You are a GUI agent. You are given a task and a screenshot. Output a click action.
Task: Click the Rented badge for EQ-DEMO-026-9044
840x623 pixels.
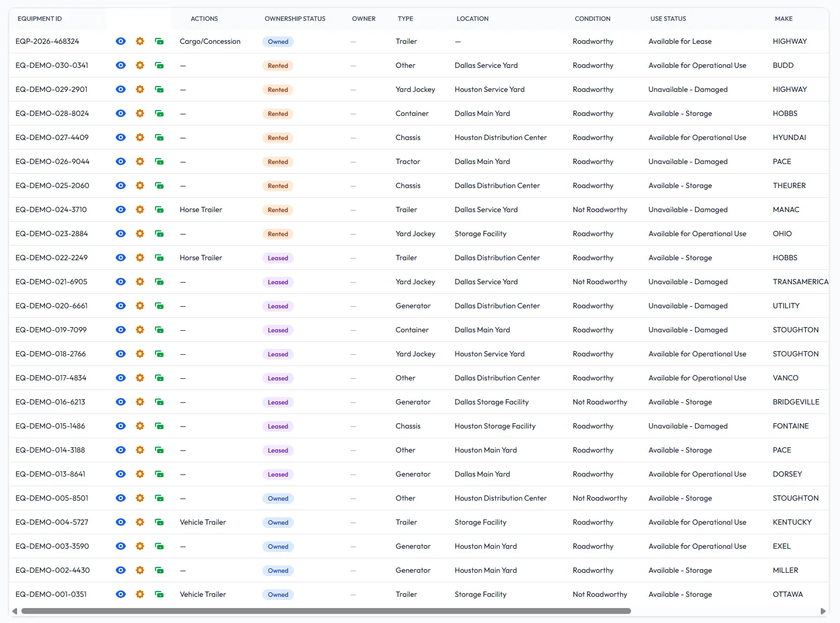(x=278, y=162)
